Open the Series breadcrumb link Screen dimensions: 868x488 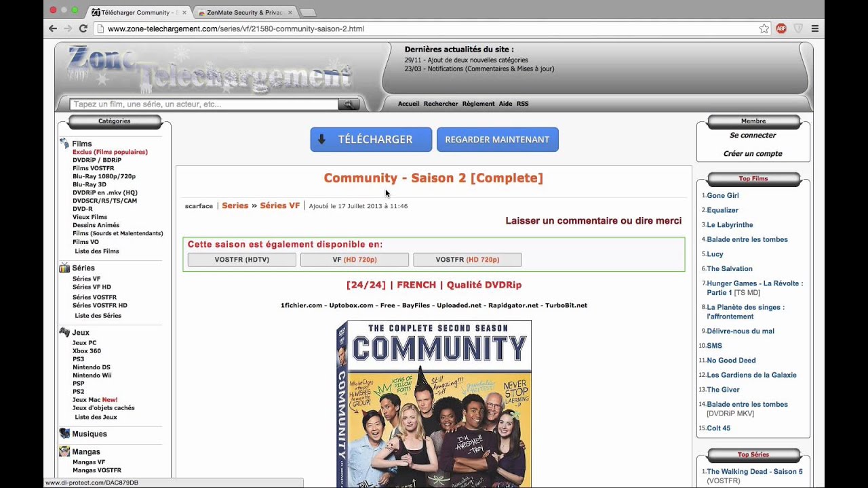(235, 205)
